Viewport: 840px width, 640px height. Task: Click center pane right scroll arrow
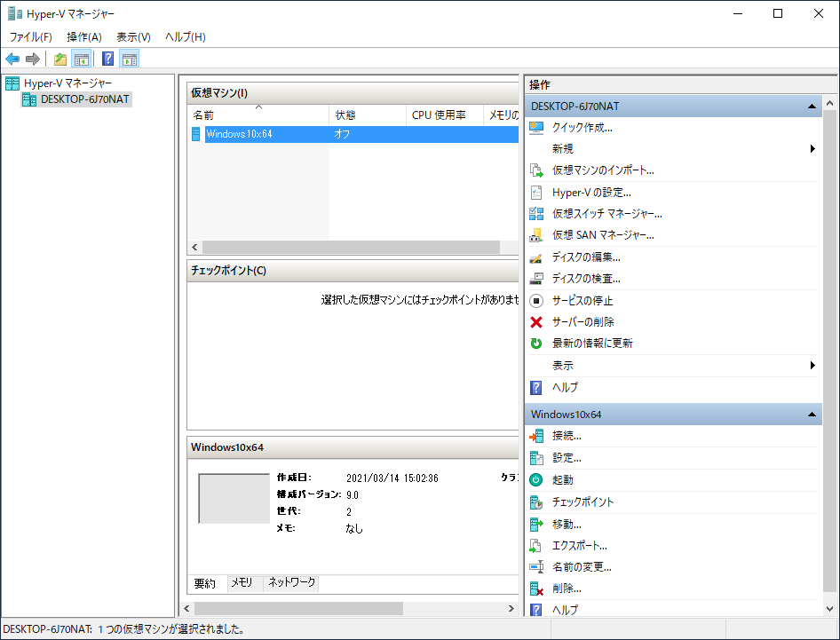[511, 608]
